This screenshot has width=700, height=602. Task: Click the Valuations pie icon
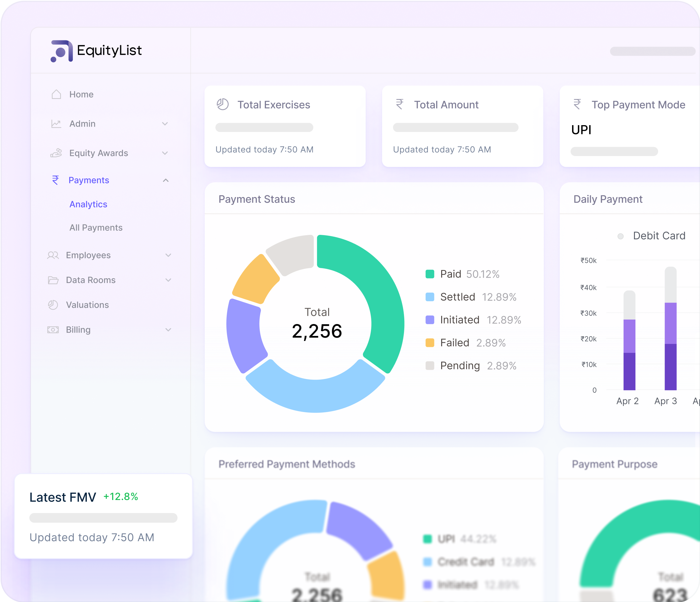[x=53, y=305]
